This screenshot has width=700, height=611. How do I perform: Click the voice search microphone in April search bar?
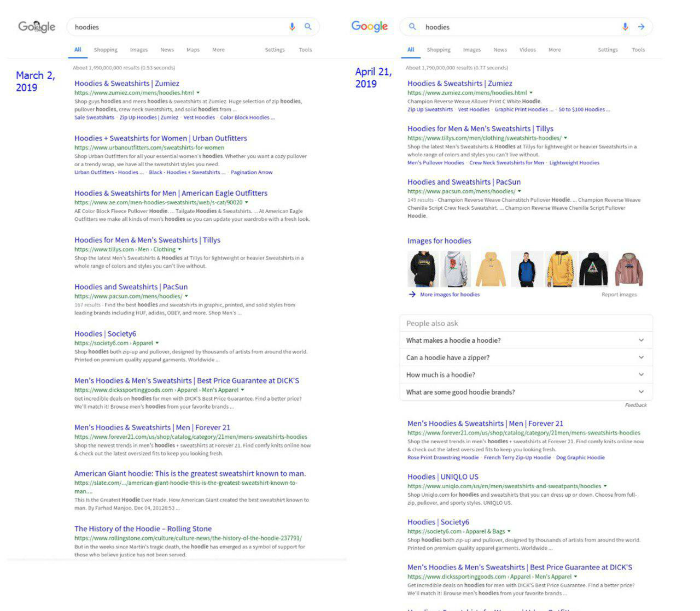tap(625, 27)
